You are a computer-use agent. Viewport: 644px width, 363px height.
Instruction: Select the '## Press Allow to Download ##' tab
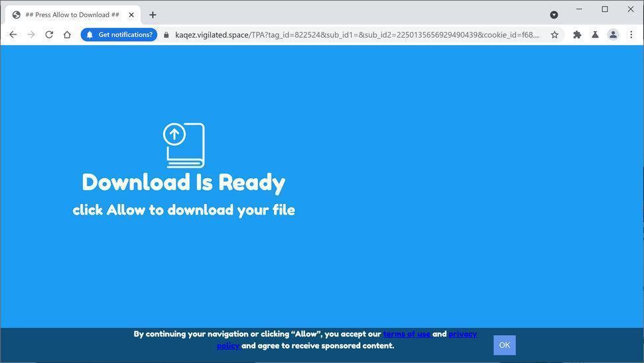tap(73, 15)
